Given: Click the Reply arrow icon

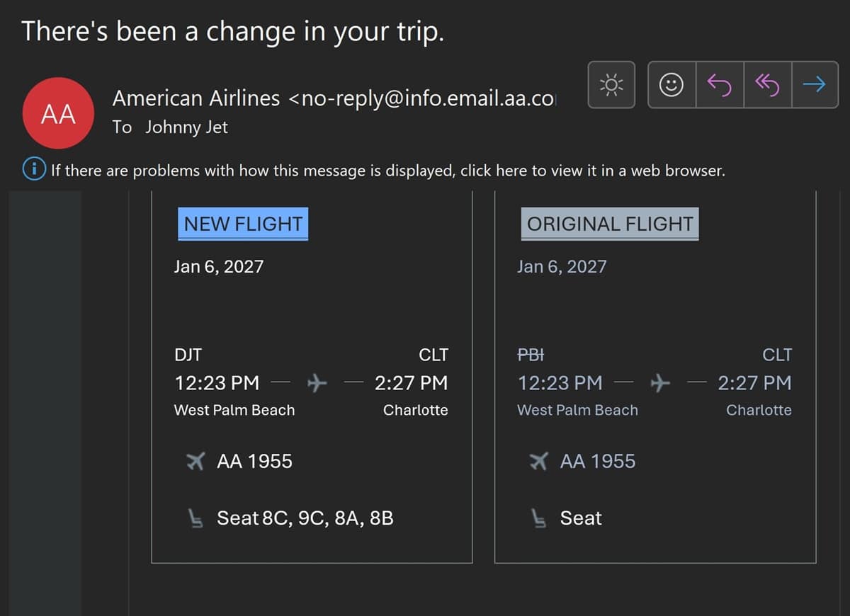Looking at the screenshot, I should point(720,85).
